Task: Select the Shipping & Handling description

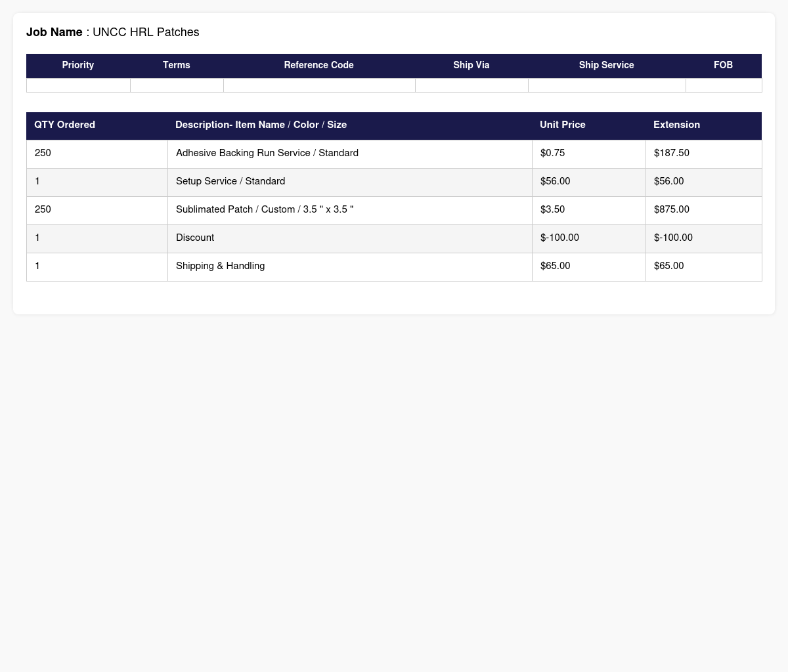Action: click(x=221, y=266)
